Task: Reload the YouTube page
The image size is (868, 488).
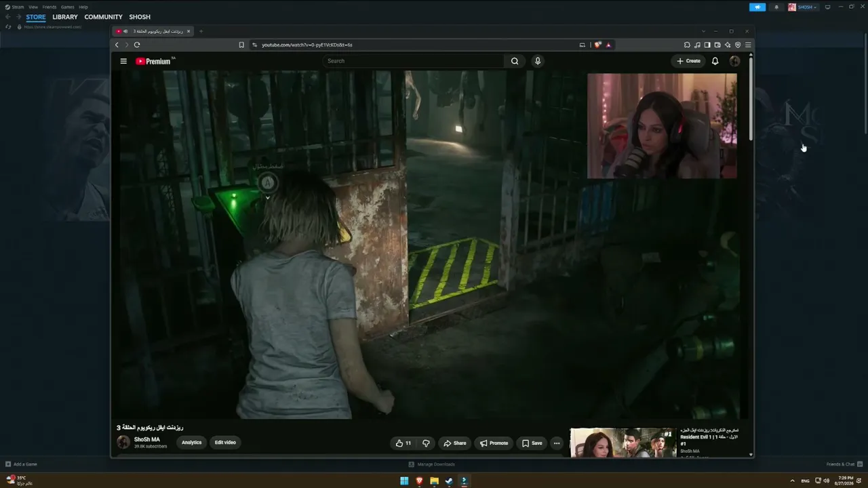Action: [x=137, y=45]
